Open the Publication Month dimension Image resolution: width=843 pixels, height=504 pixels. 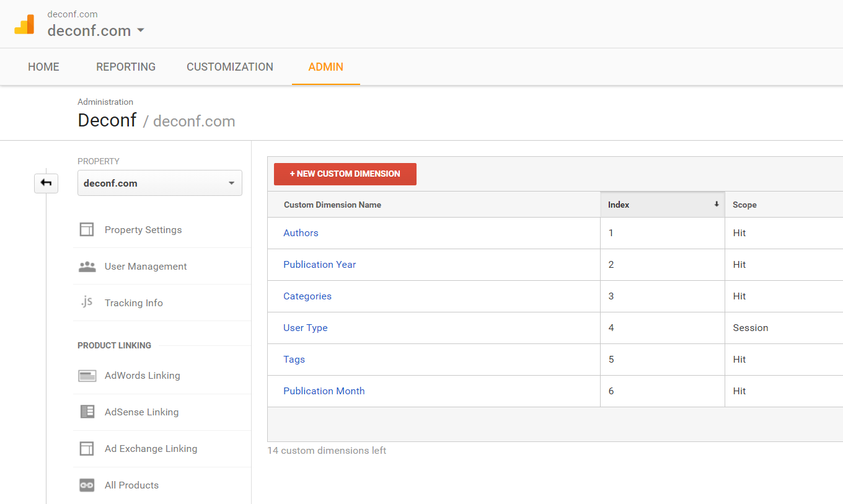tap(324, 391)
